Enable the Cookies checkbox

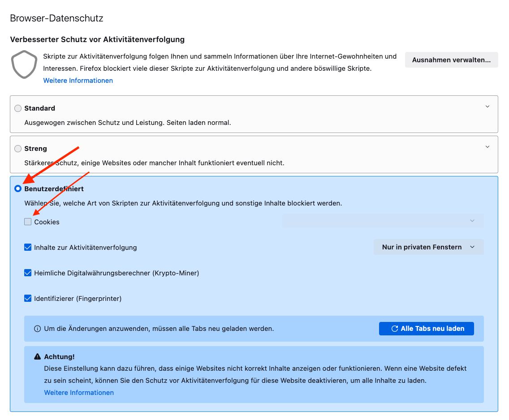(x=28, y=222)
